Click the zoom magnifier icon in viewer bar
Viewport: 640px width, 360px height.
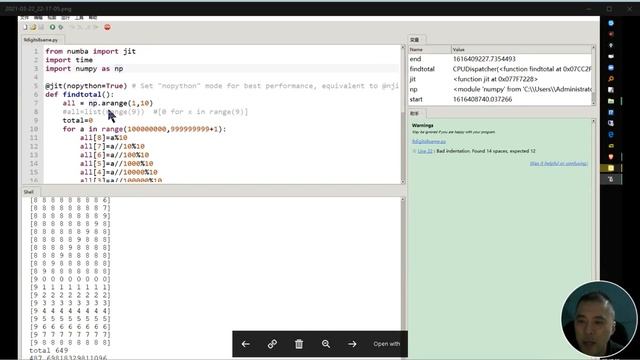point(326,344)
